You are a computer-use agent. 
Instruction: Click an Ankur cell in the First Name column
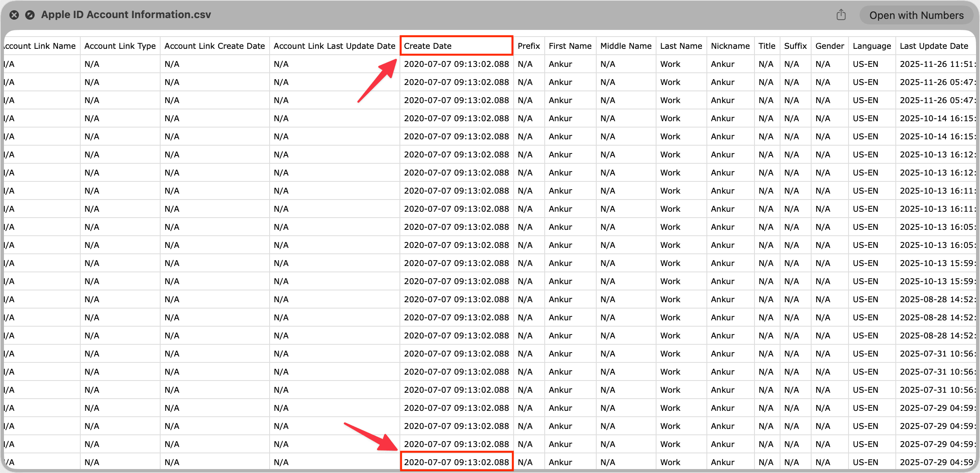560,64
